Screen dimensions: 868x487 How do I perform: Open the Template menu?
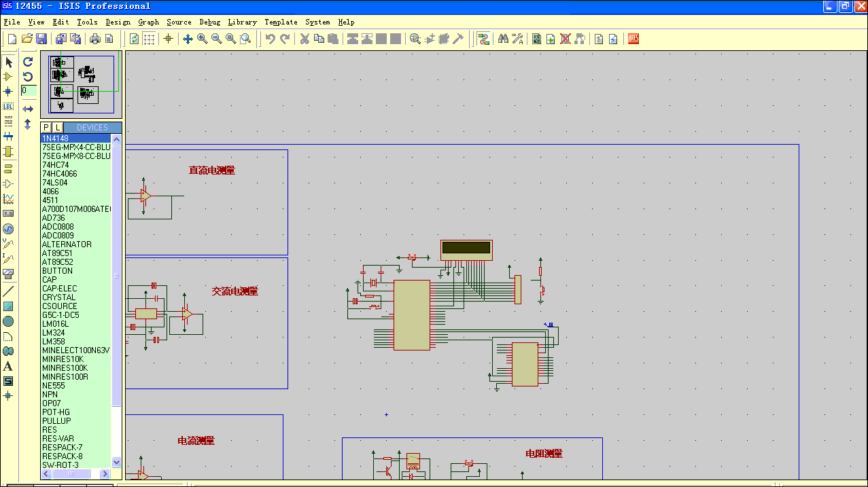(281, 22)
